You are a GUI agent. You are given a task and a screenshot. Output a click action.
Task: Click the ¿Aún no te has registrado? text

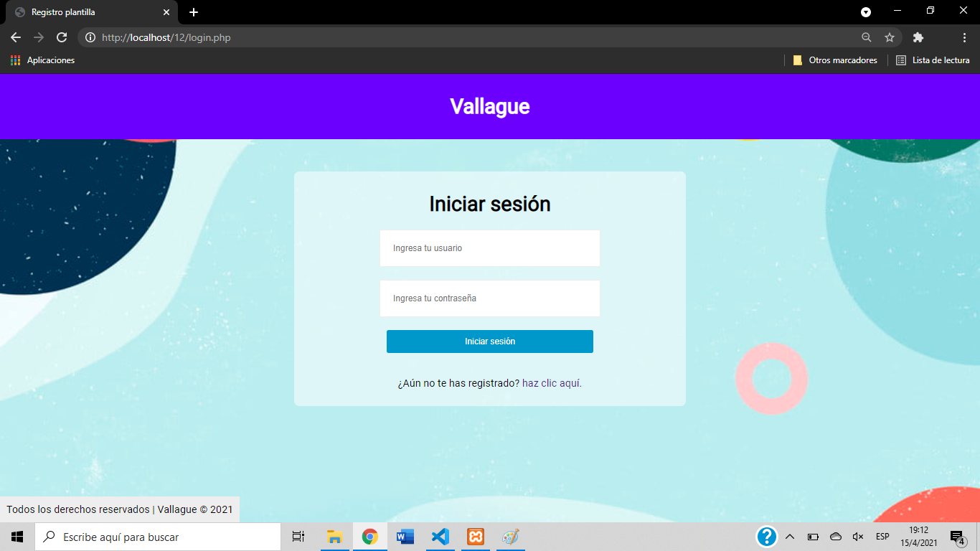click(458, 383)
